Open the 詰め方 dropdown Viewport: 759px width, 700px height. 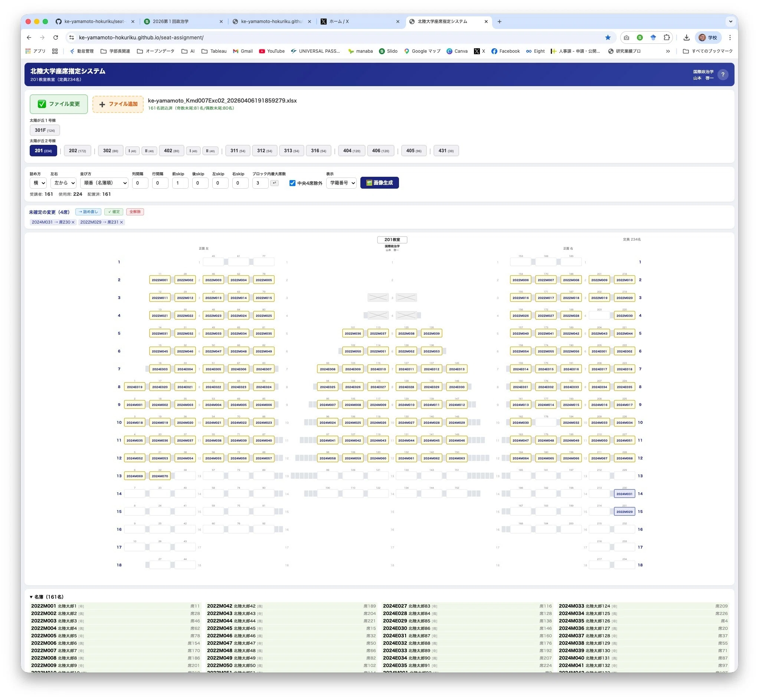click(x=38, y=183)
